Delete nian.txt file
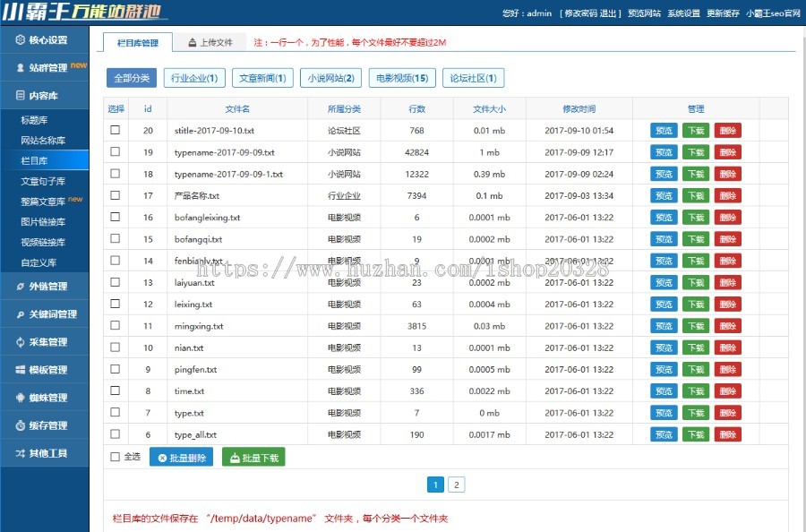The width and height of the screenshot is (806, 532). point(728,348)
